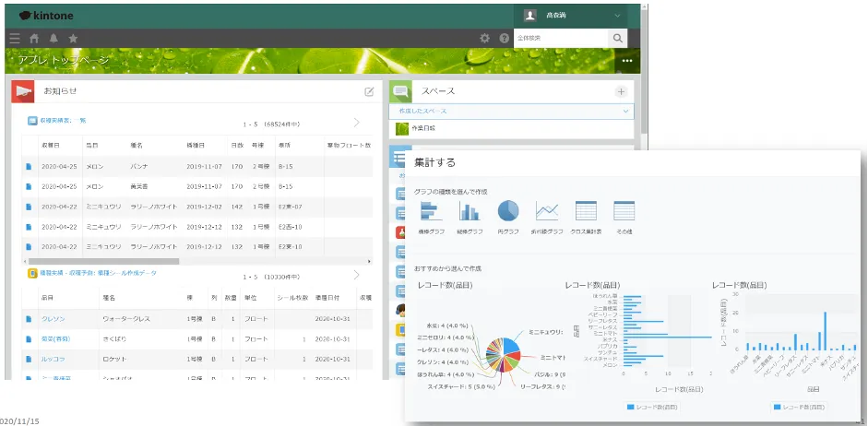868x426 pixels.
Task: Click the スイスチャード pie chart label
Action: [x=461, y=386]
